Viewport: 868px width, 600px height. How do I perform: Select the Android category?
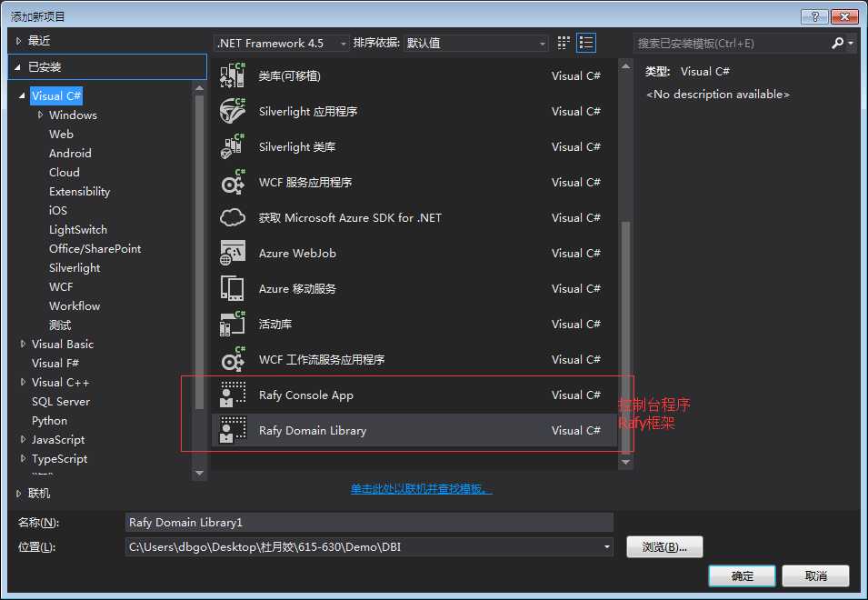(70, 154)
